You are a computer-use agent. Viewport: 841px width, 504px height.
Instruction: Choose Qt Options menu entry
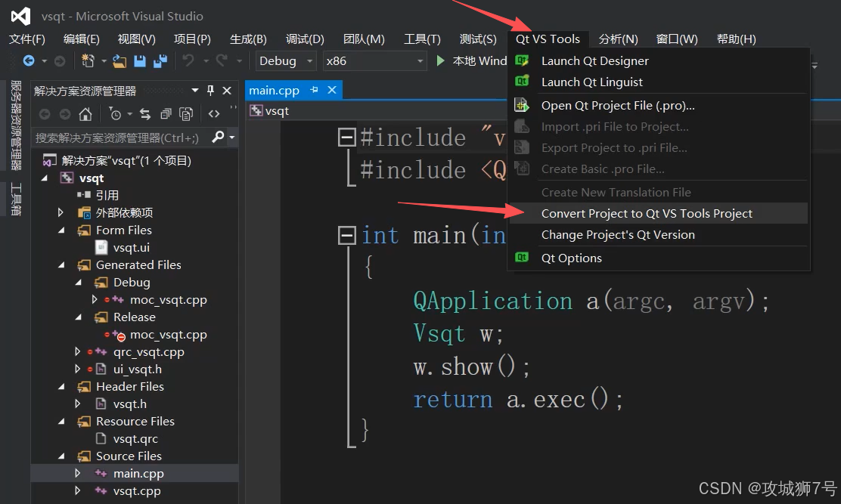tap(658, 258)
